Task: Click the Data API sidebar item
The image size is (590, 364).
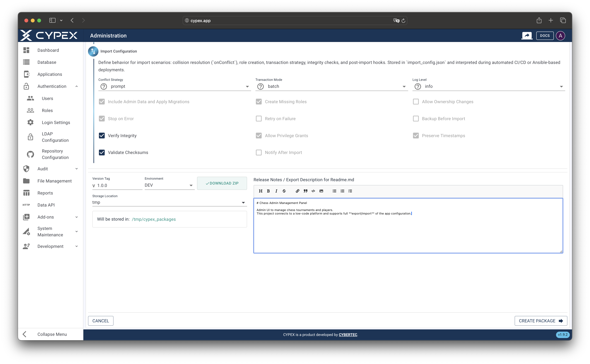Action: point(46,205)
